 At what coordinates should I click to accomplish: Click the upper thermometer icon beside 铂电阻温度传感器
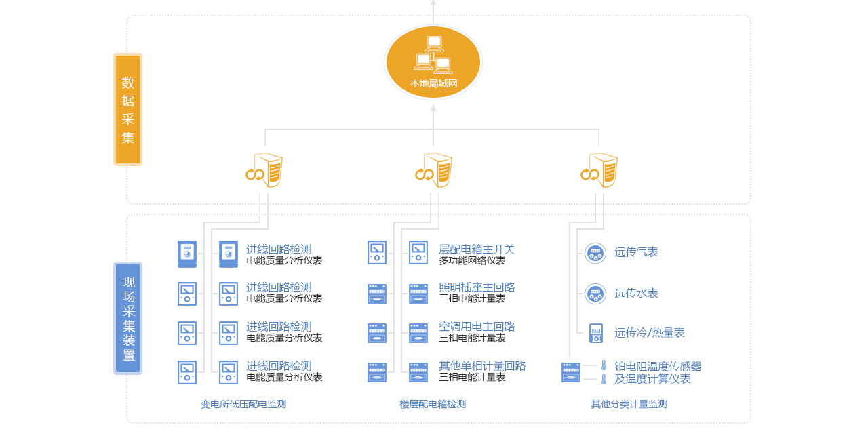(604, 365)
